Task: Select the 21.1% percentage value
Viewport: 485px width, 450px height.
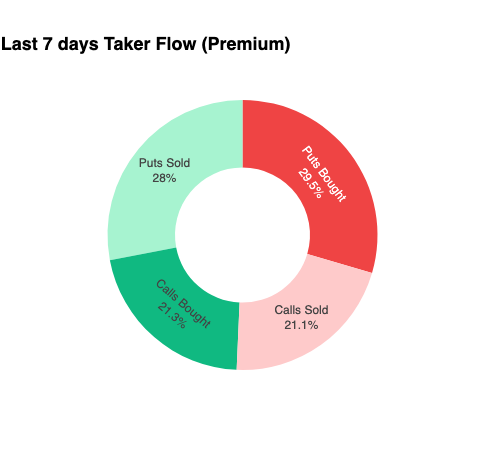Action: click(x=301, y=325)
